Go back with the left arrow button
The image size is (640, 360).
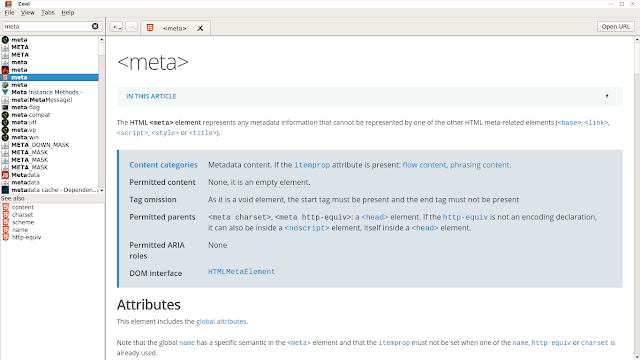[x=116, y=27]
